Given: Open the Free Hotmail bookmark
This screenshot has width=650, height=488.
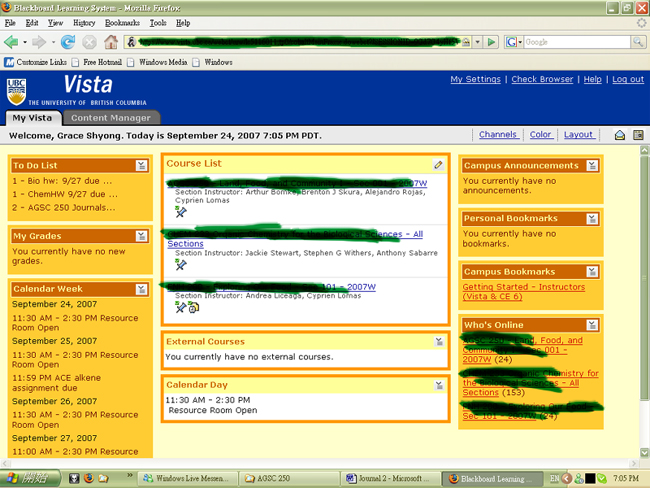Looking at the screenshot, I should click(x=97, y=62).
